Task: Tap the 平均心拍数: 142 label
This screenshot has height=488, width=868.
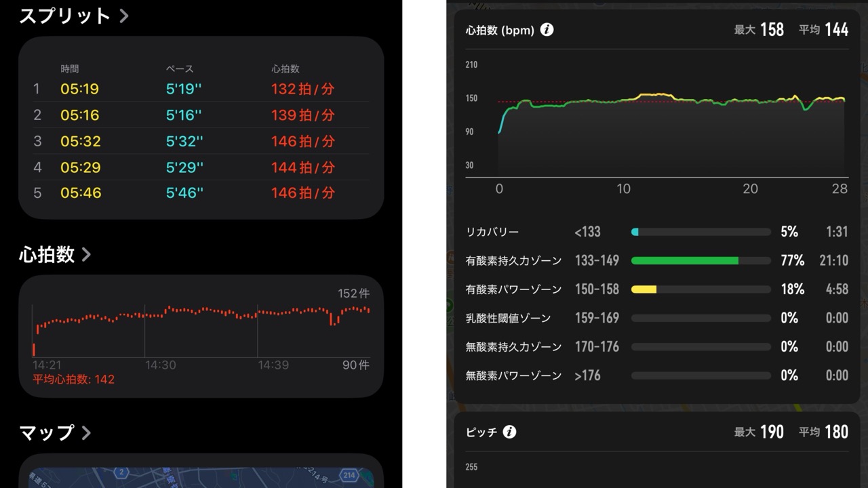Action: pyautogui.click(x=73, y=380)
